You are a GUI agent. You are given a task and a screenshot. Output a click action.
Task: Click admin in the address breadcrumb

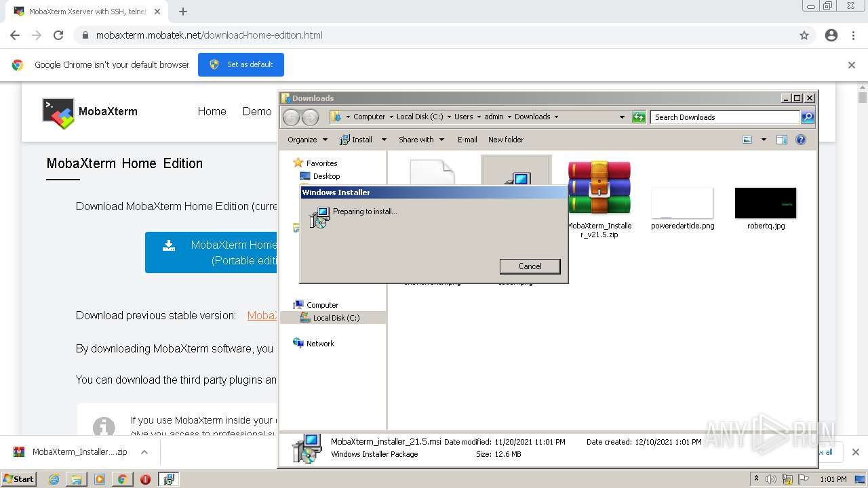click(494, 117)
